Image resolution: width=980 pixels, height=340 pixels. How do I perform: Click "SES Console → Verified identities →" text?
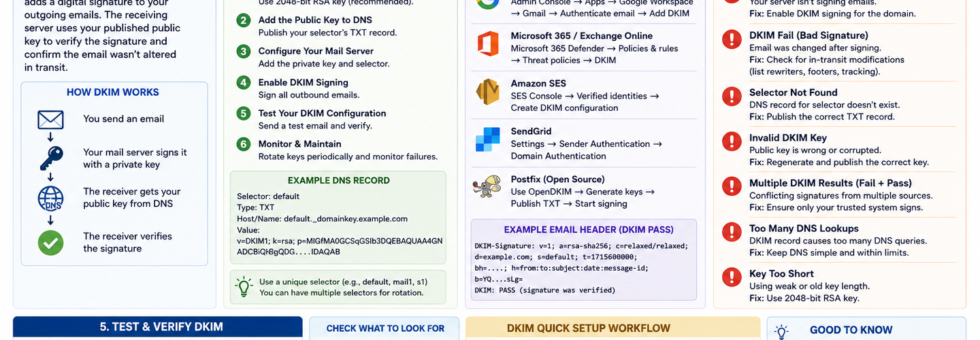point(585,96)
